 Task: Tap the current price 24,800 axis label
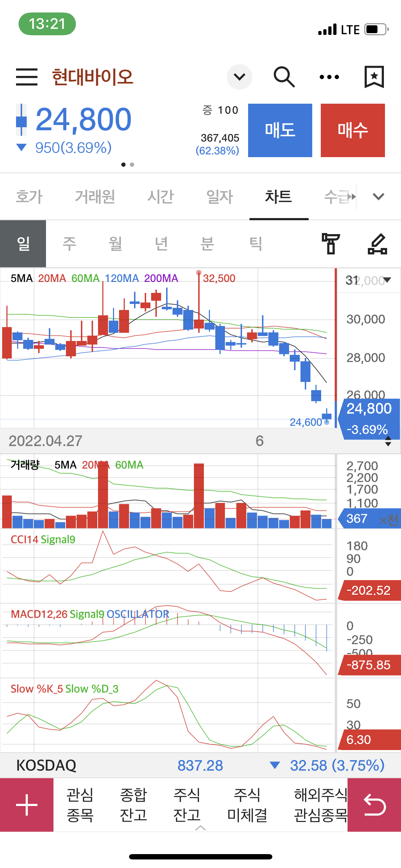[x=369, y=419]
